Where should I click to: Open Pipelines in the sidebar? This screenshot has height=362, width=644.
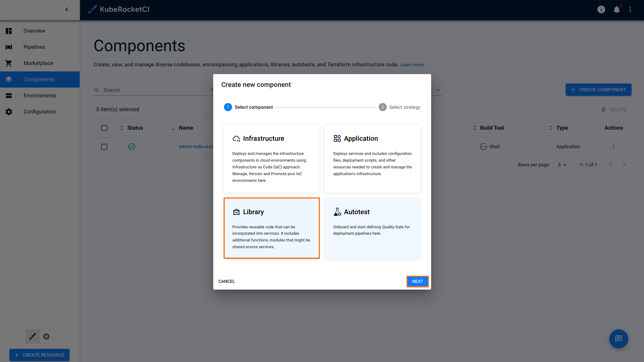(x=40, y=47)
